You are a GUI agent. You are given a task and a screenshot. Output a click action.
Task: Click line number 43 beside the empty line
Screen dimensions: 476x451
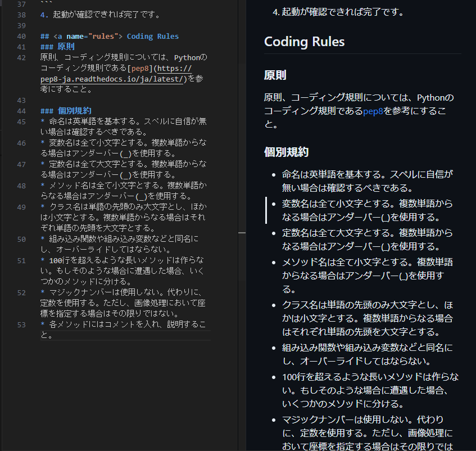[x=21, y=100]
